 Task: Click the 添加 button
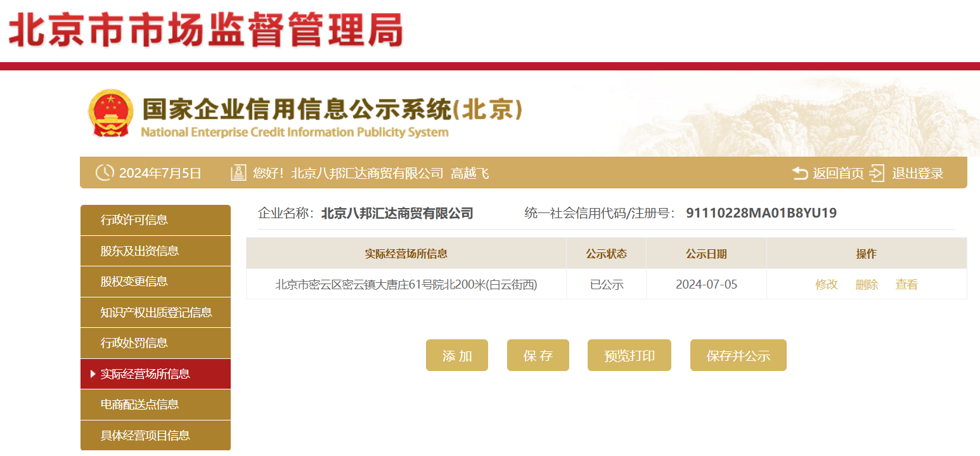(x=457, y=355)
